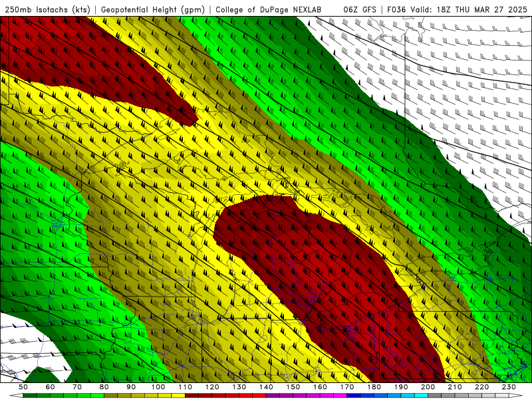Click the 90 value on the color scale

coord(131,387)
